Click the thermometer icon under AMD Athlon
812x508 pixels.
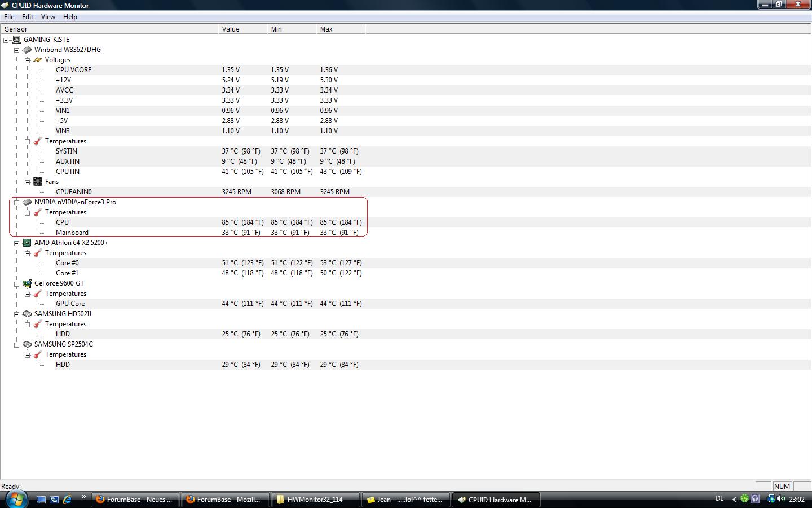pos(38,253)
